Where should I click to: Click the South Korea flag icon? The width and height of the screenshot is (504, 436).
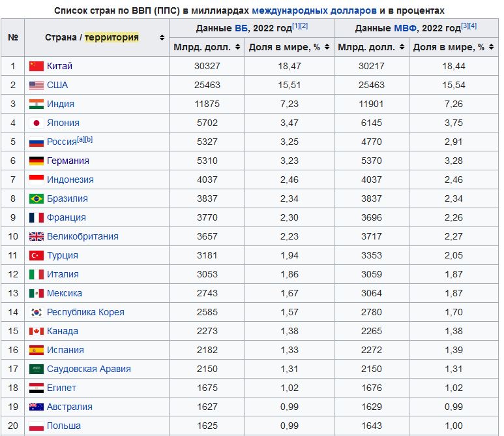pos(36,312)
